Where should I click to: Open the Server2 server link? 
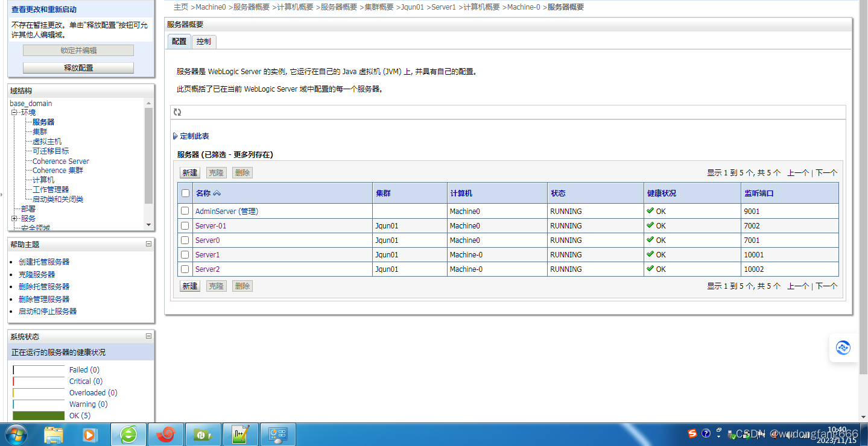point(207,269)
